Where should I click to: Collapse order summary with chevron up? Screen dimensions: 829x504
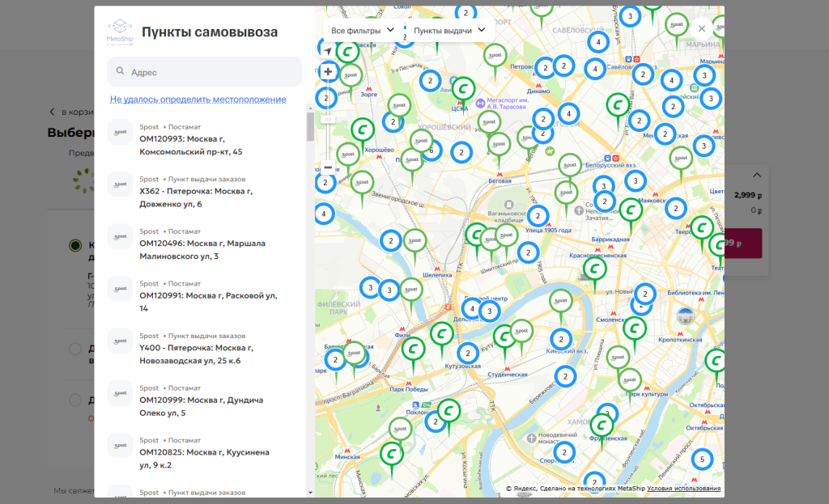pos(757,175)
